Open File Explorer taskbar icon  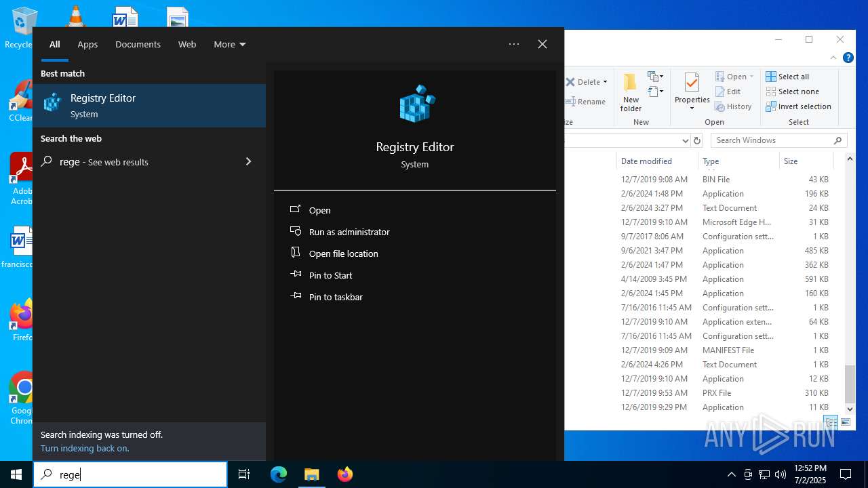click(311, 474)
